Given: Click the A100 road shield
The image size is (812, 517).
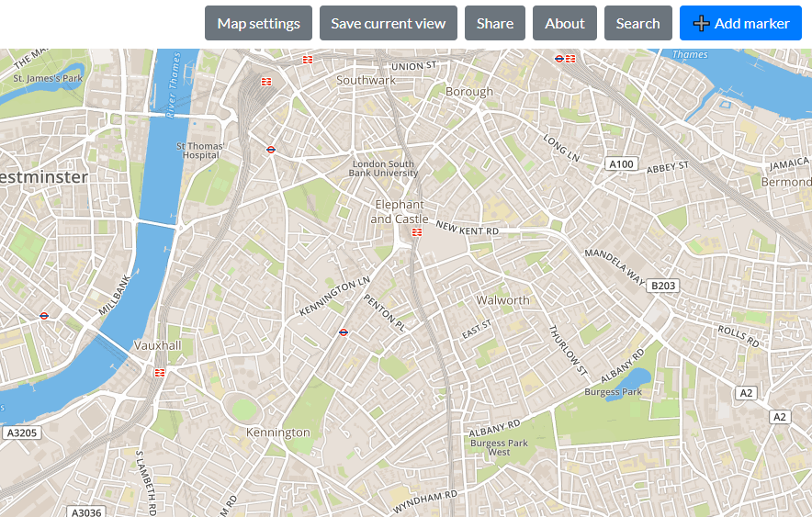Looking at the screenshot, I should tap(622, 164).
